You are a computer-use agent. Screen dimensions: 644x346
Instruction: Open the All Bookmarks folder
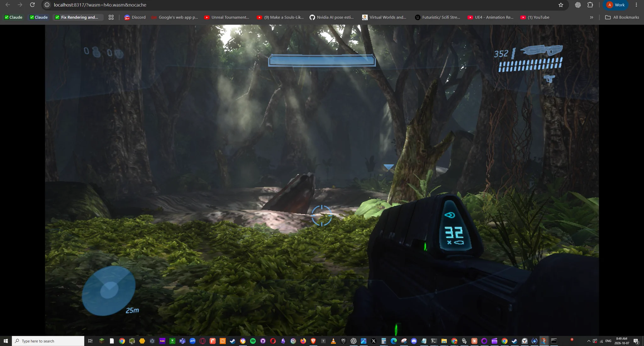622,17
